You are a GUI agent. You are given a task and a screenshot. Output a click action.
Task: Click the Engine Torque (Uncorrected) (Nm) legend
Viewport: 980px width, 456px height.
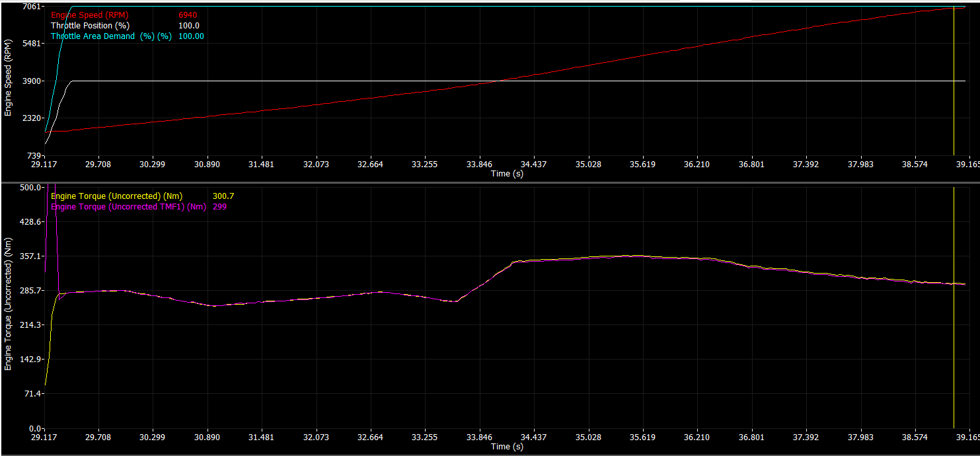pos(116,196)
